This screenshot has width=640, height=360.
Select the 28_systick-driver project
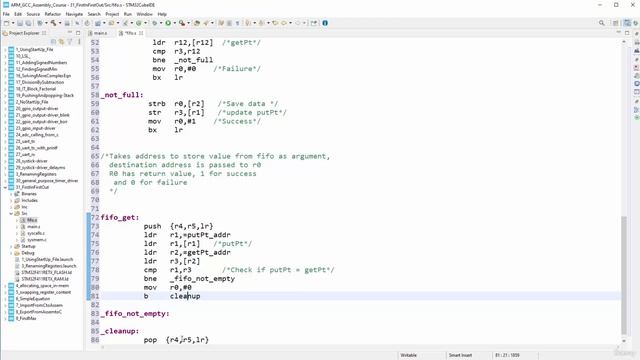[x=31, y=161]
